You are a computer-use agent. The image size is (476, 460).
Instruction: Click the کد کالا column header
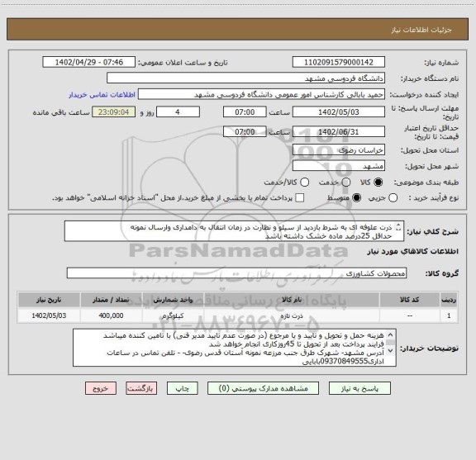410,300
